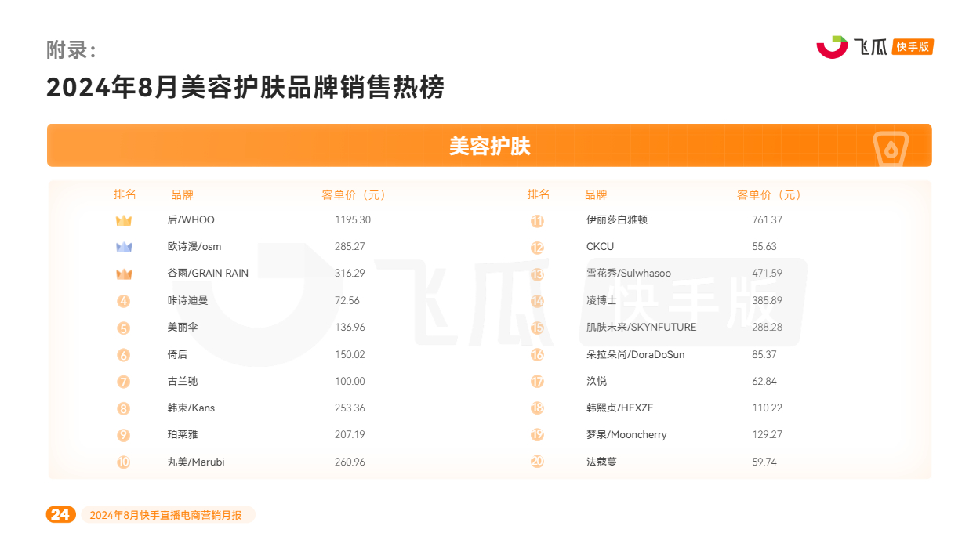Pick the brand name 法蔻蔓
The width and height of the screenshot is (980, 551).
tap(602, 462)
